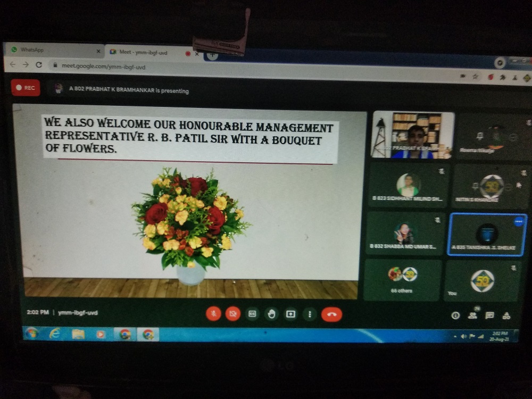
Task: Switch to the WhatsApp browser tab
Action: [53, 50]
